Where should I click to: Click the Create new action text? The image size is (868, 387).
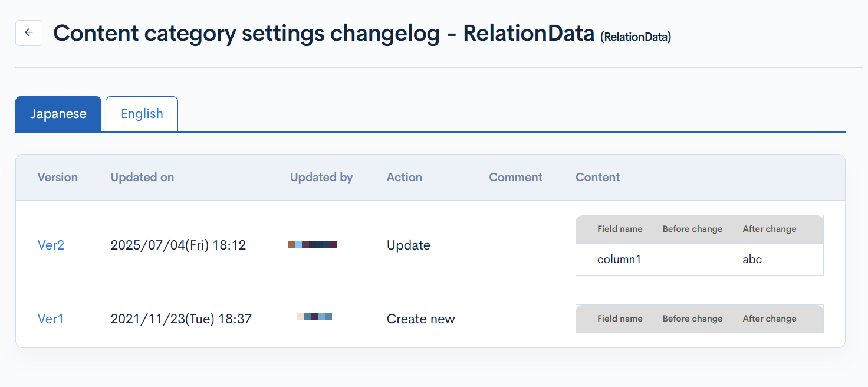click(x=420, y=319)
